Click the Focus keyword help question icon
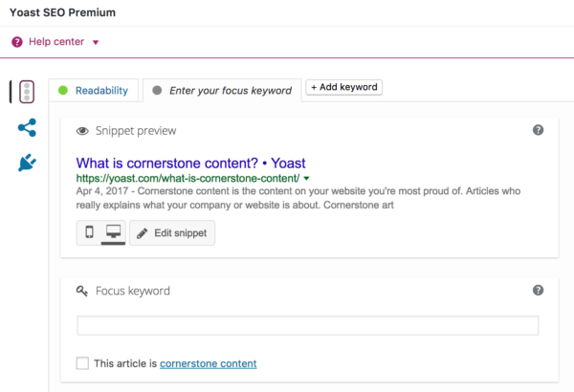Screen dimensions: 574x392 [539, 290]
